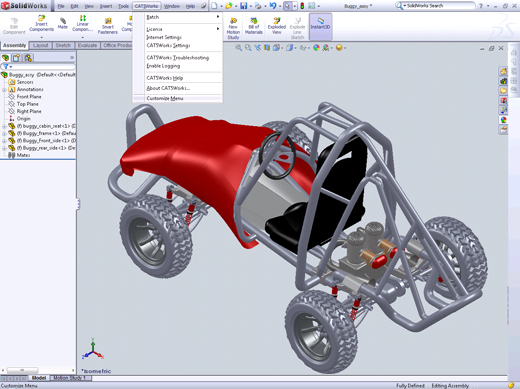Open Bill of Materials tool

[254, 26]
